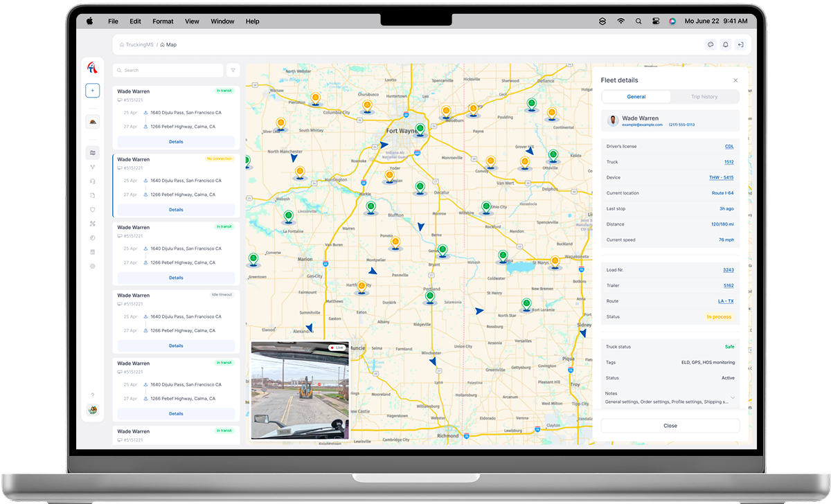
Task: Expand the Notes section chevron
Action: [733, 397]
